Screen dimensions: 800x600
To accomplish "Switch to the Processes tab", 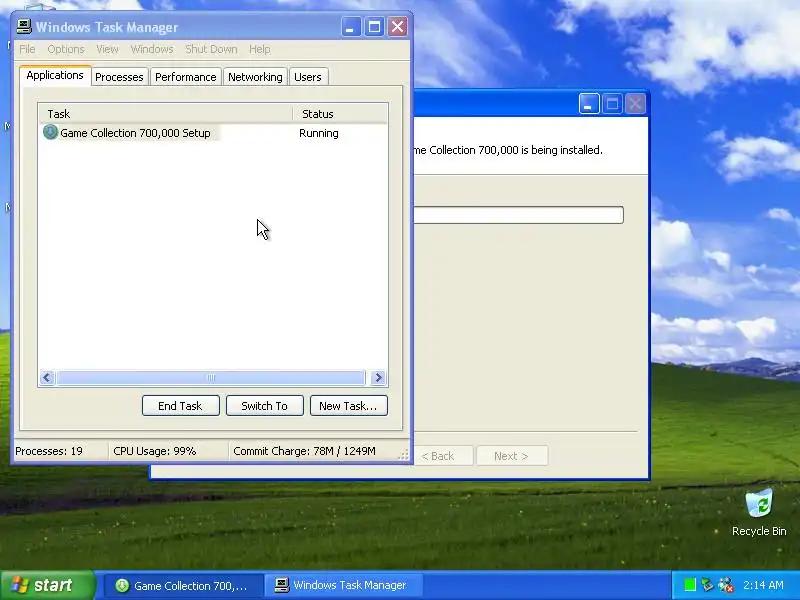I will click(119, 77).
